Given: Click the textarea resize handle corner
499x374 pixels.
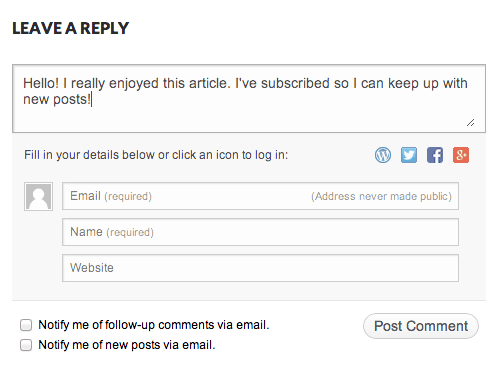Looking at the screenshot, I should pyautogui.click(x=471, y=123).
